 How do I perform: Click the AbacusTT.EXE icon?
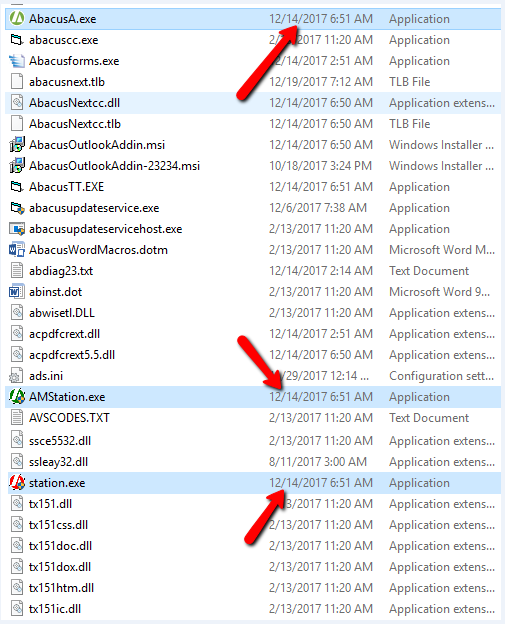click(17, 187)
